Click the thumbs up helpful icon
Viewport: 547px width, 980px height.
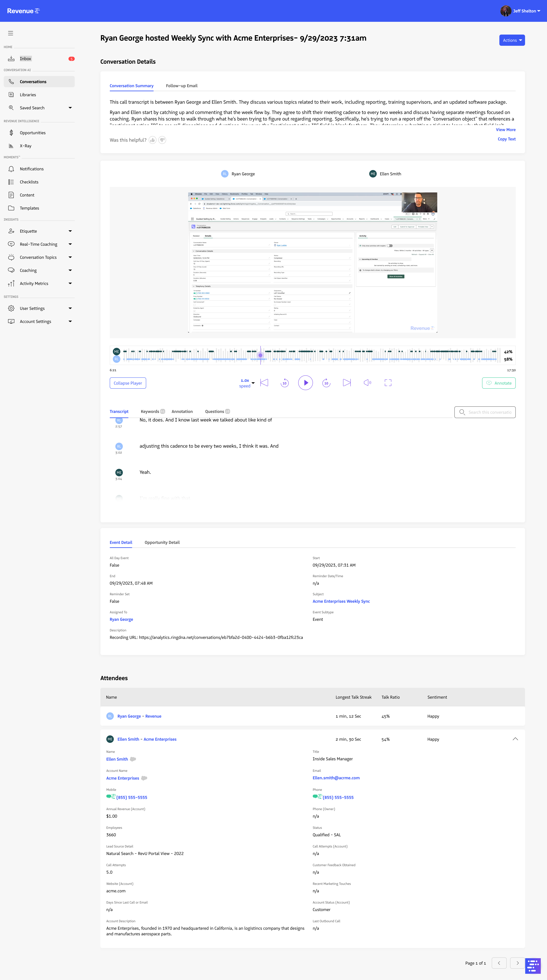tap(153, 140)
